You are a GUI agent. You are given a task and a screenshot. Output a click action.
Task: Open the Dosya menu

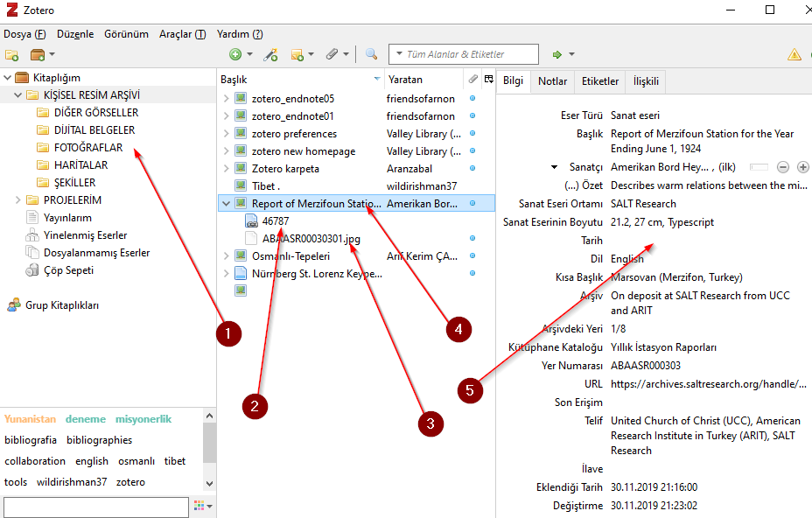point(24,34)
